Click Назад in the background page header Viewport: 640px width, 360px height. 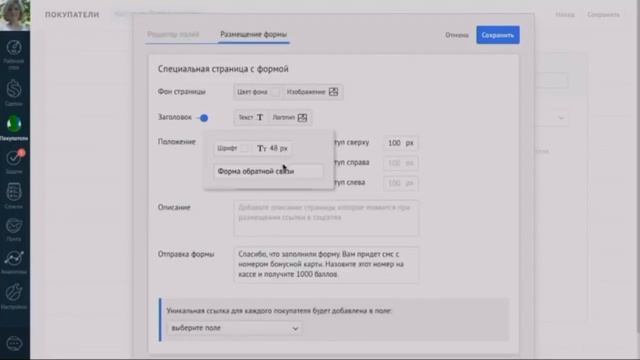point(565,14)
